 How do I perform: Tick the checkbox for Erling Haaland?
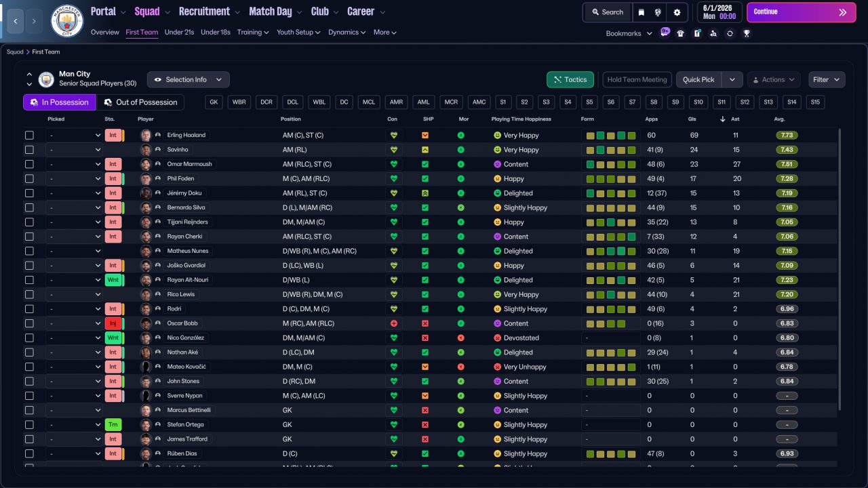point(29,136)
